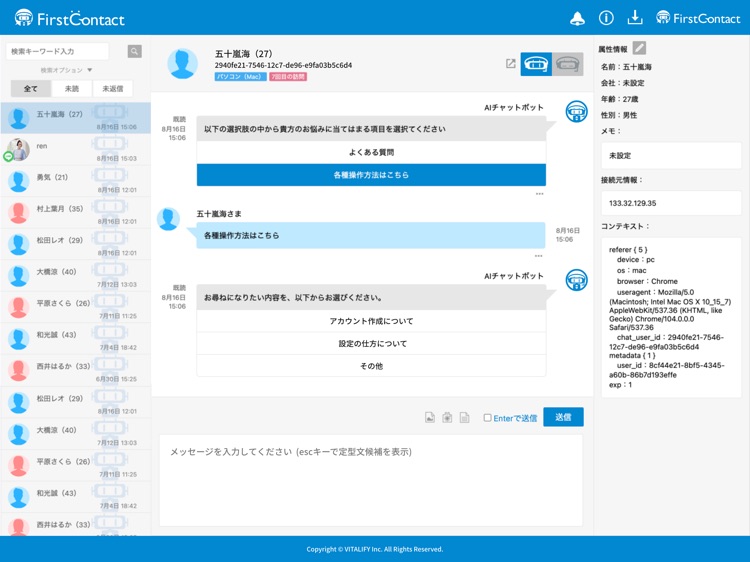Click the file attachment icon

464,418
